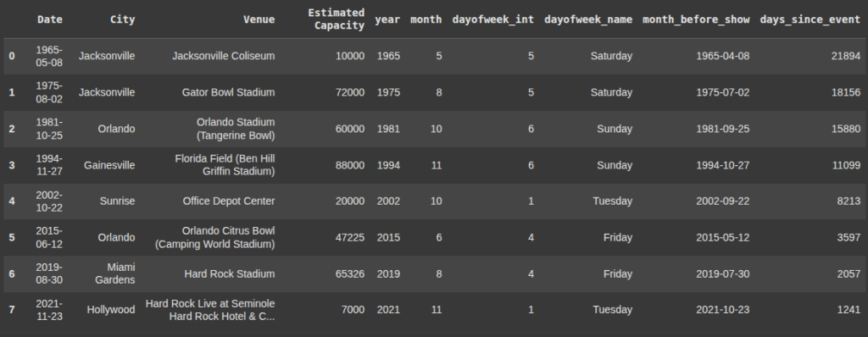Click month_before_show value 2019-07-30
Image resolution: width=868 pixels, height=337 pixels.
pyautogui.click(x=722, y=273)
